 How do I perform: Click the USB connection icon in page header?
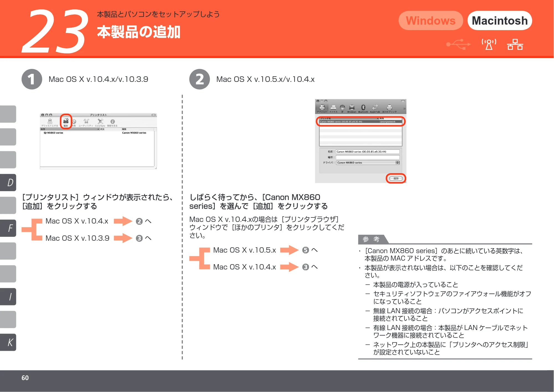[458, 44]
